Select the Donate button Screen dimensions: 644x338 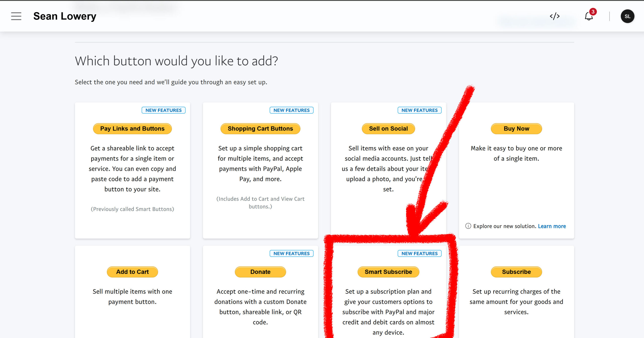[x=260, y=272]
